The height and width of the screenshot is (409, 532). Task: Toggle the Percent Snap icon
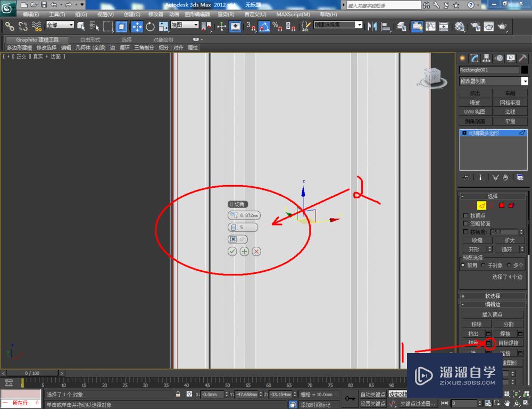click(x=277, y=26)
